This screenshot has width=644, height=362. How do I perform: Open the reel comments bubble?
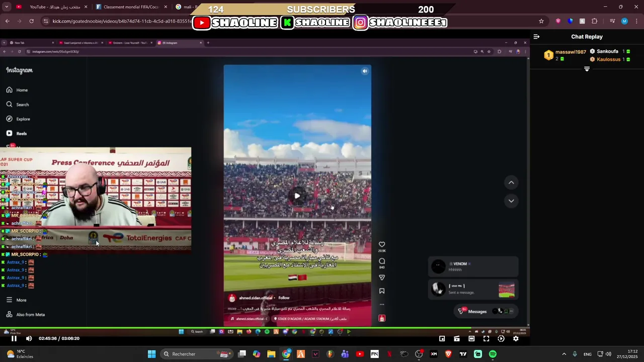pos(382,261)
